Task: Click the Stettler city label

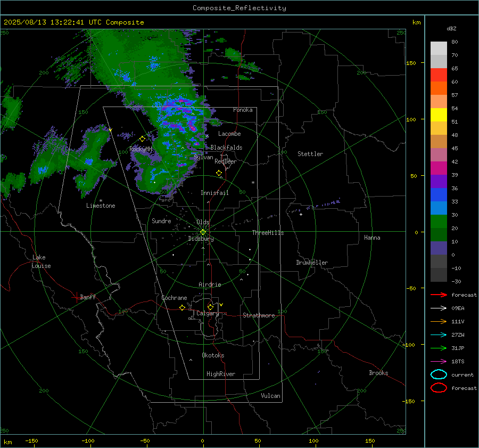Action: point(310,154)
